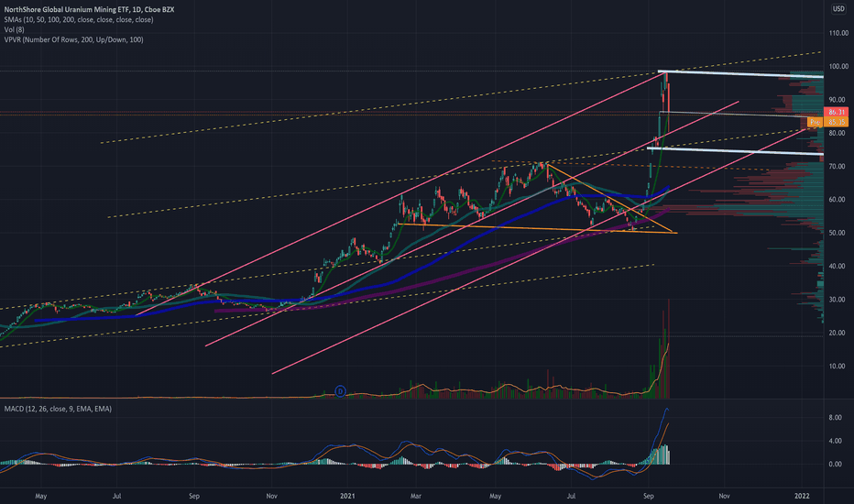Click the 20.00 price axis label

838,333
